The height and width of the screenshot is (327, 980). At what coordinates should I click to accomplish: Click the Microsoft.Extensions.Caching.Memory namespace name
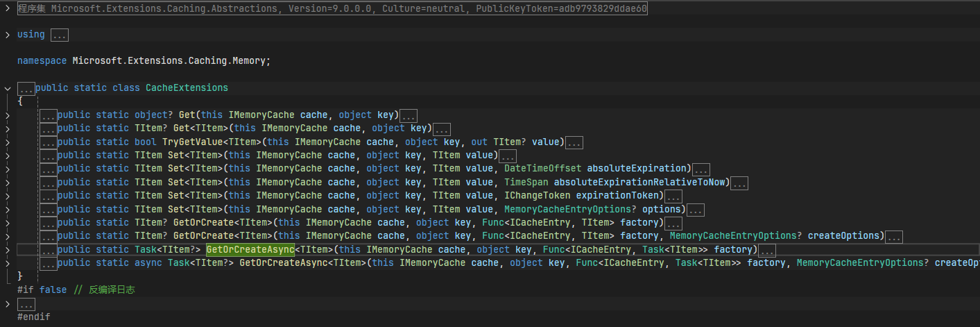(169, 61)
